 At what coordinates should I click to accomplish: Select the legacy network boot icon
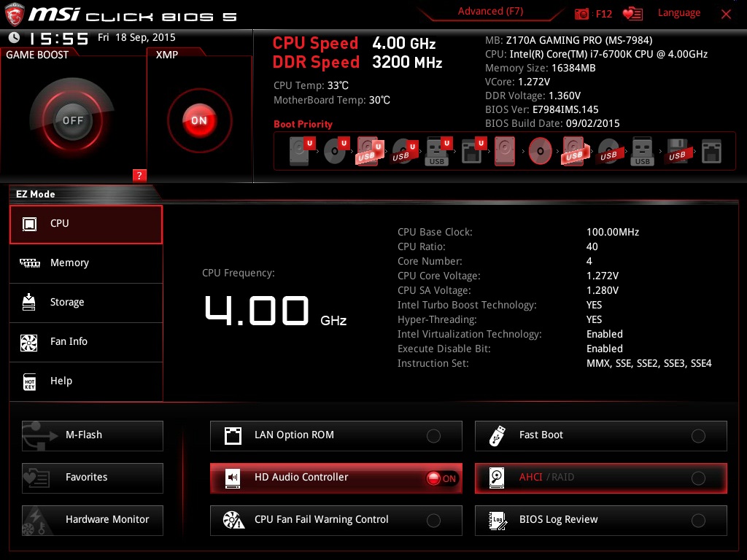pyautogui.click(x=712, y=151)
